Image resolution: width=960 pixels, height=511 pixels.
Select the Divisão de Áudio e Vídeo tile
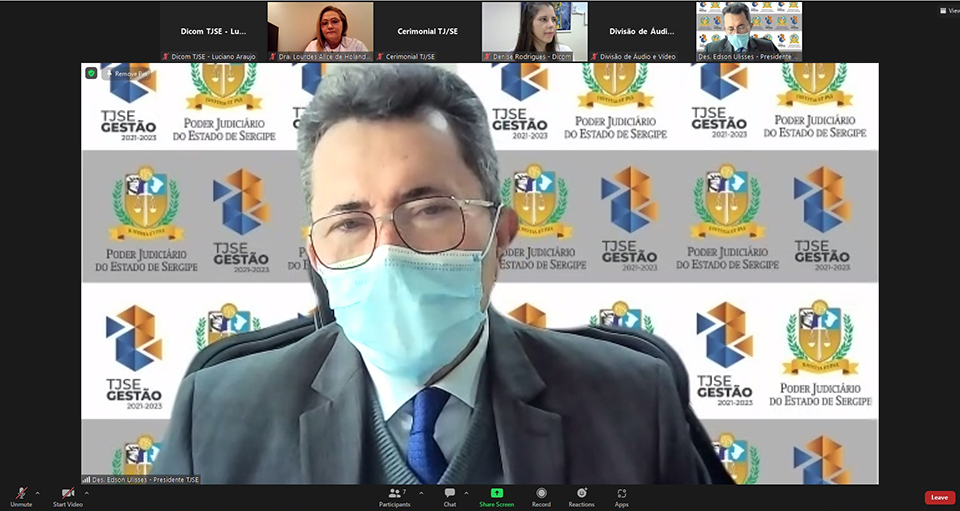click(641, 31)
